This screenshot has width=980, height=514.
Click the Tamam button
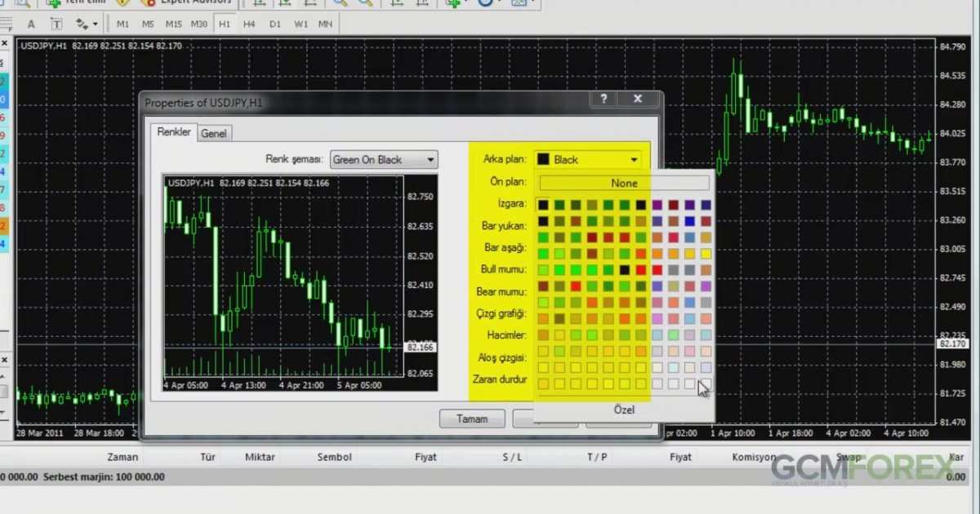tap(472, 419)
